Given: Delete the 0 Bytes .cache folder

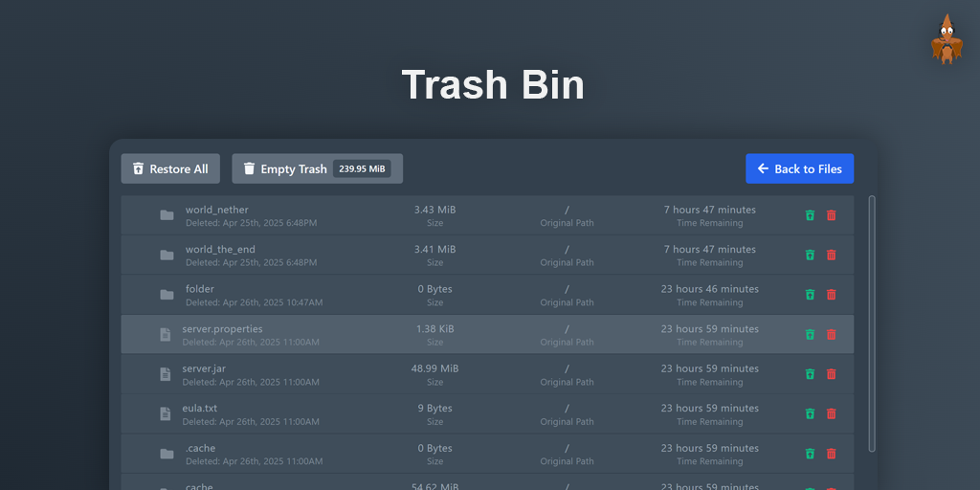Looking at the screenshot, I should [x=832, y=454].
